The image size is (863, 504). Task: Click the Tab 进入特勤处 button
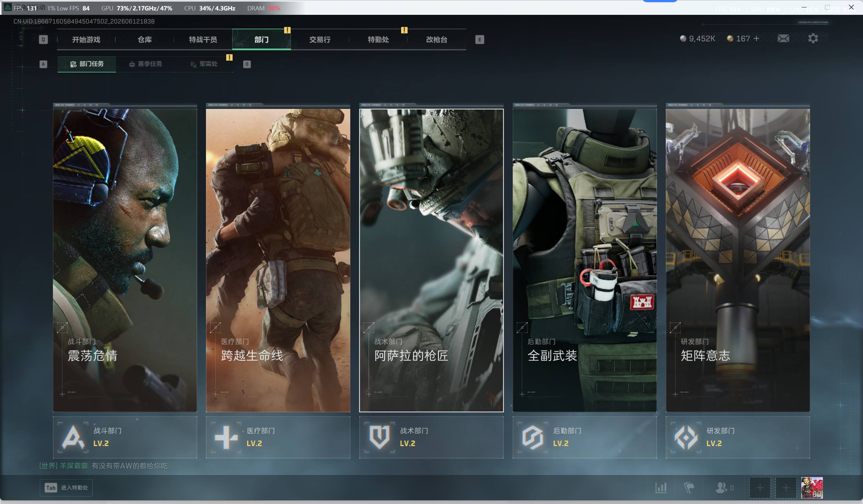pyautogui.click(x=66, y=487)
